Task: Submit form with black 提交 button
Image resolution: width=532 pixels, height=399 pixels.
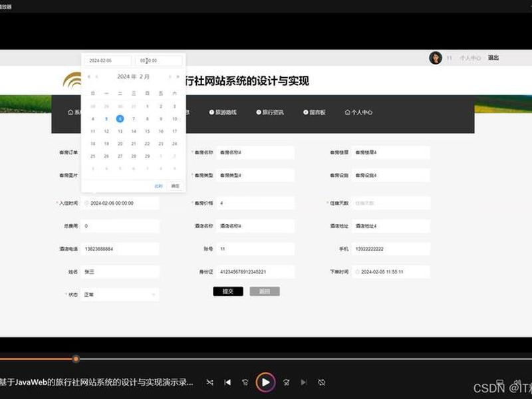Action: coord(228,291)
